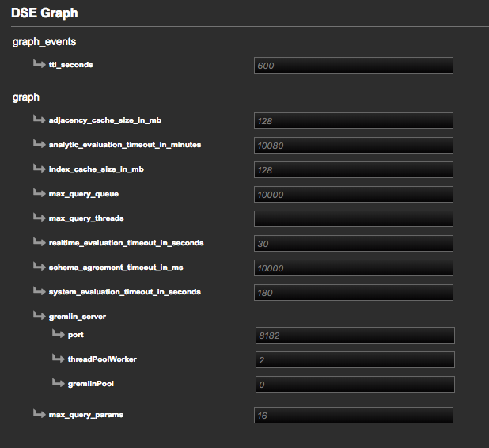Edit the adjacency_cache_size_in_mb field

tap(354, 121)
